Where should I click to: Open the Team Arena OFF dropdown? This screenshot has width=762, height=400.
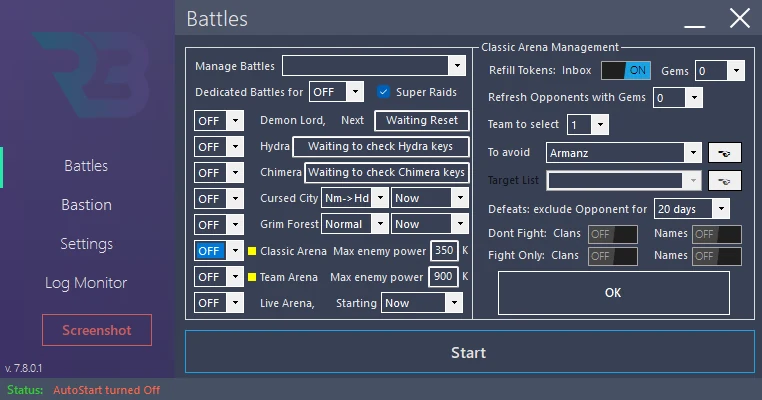[219, 277]
